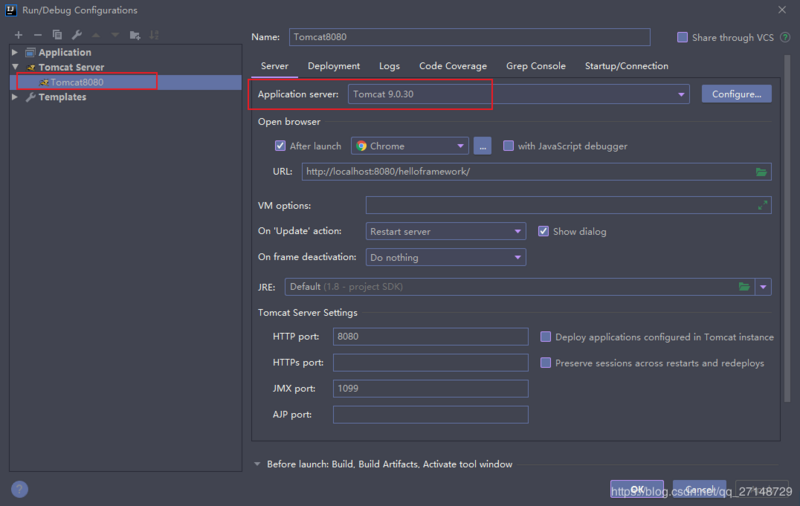The image size is (800, 506).
Task: Switch to the Deployment tab
Action: coord(334,66)
